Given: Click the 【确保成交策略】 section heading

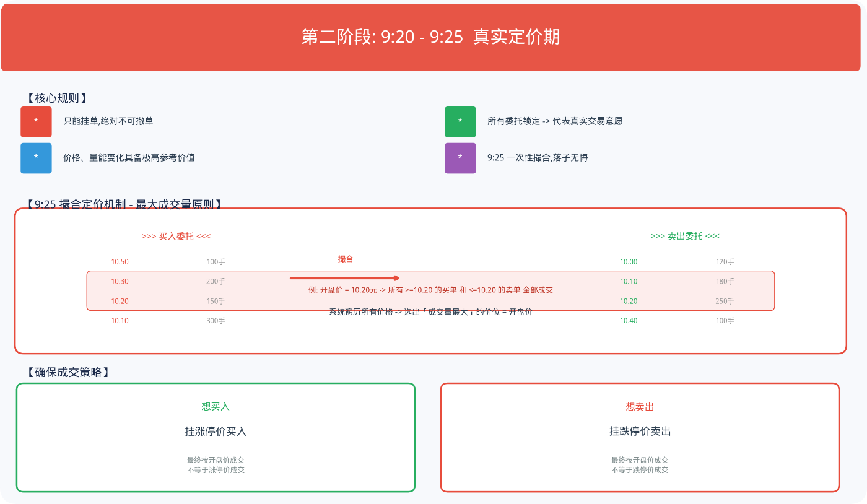Looking at the screenshot, I should point(68,372).
